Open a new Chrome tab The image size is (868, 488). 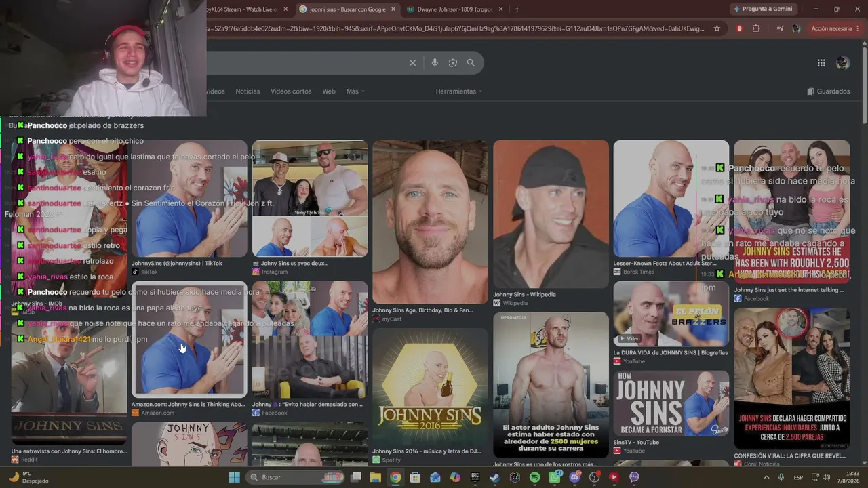pyautogui.click(x=517, y=9)
